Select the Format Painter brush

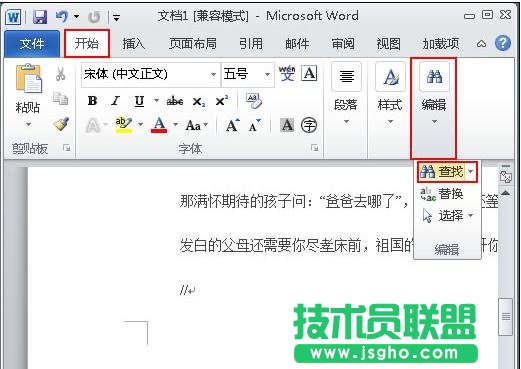tap(61, 124)
